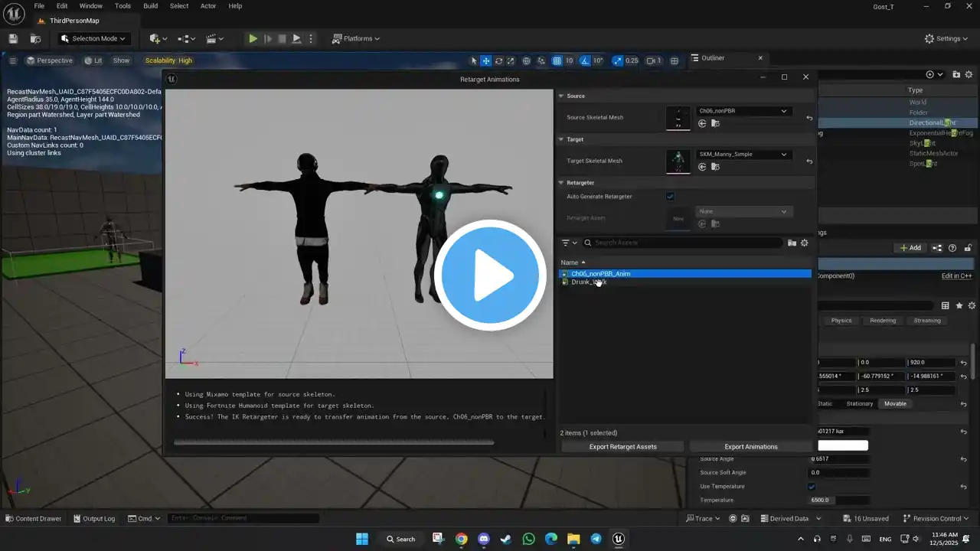980x551 pixels.
Task: Uncheck Auto Generate Retargeter checkbox
Action: (x=670, y=197)
